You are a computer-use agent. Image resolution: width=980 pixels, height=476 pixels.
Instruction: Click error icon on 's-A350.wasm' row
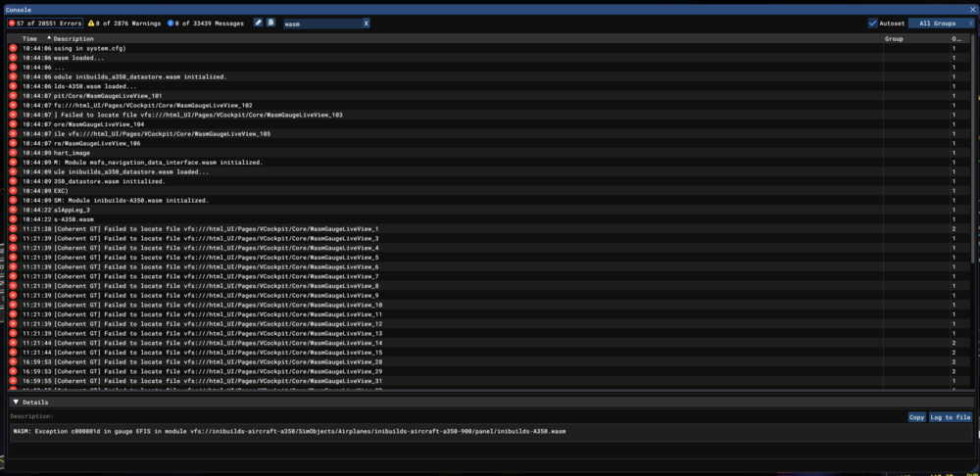(13, 220)
